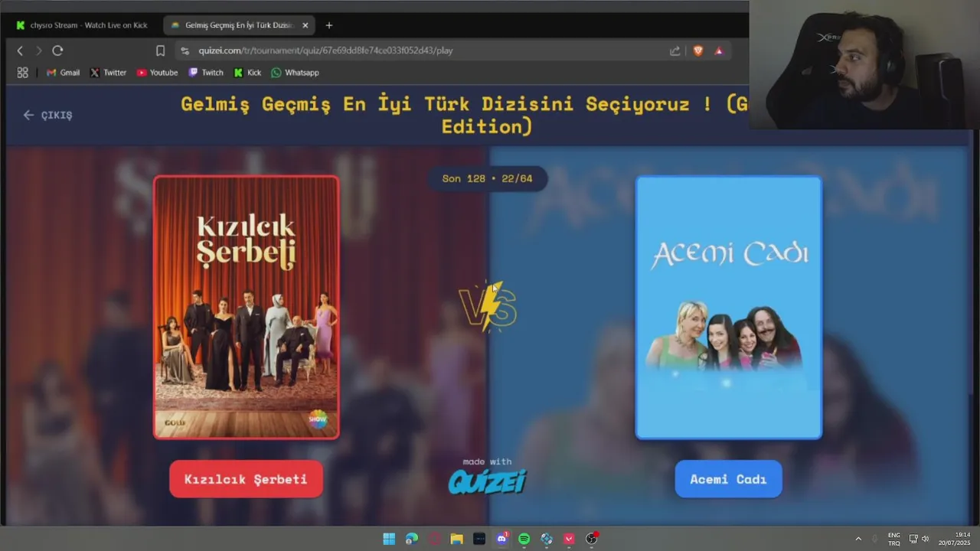Open the Kick bookmark

tap(247, 73)
